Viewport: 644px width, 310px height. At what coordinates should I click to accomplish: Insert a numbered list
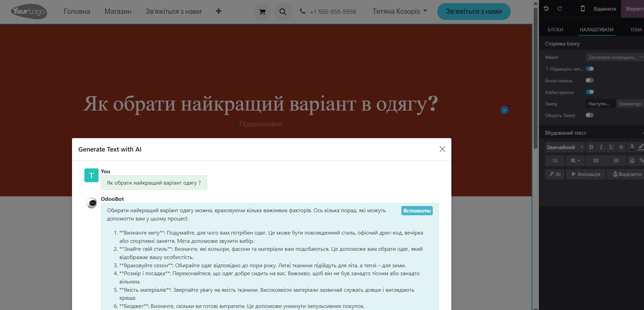tap(616, 161)
